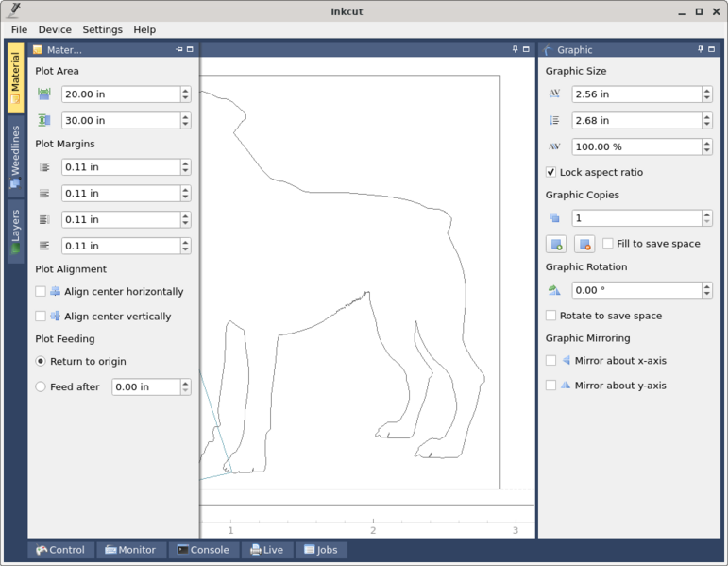This screenshot has width=728, height=566.
Task: Click the Align center horizontally icon
Action: click(x=56, y=291)
